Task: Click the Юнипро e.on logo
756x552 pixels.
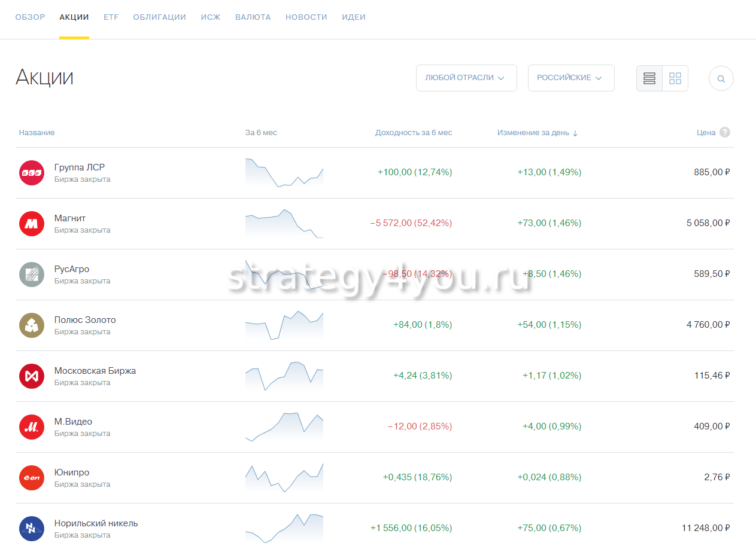Action: click(32, 478)
